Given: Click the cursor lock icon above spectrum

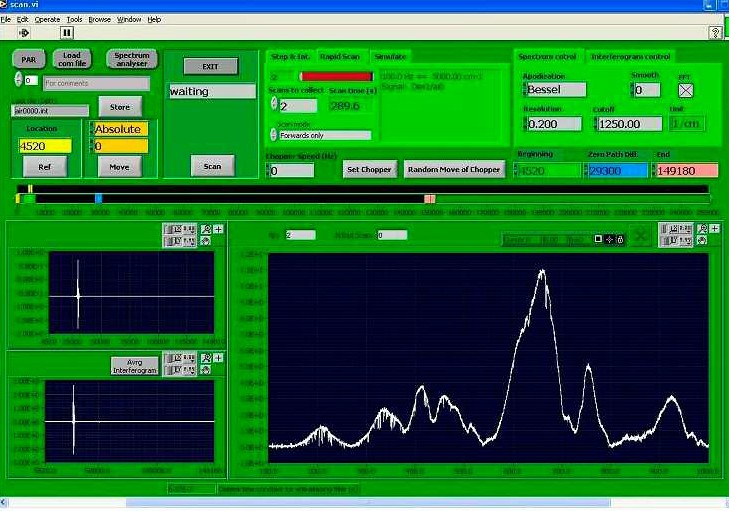Looking at the screenshot, I should coord(620,239).
